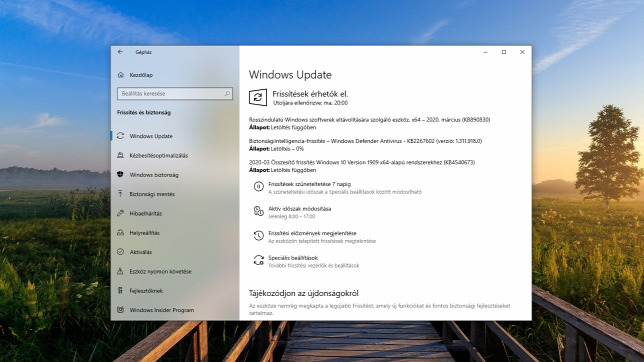Select Windows Update in sidebar
This screenshot has height=362, width=644.
click(x=151, y=136)
